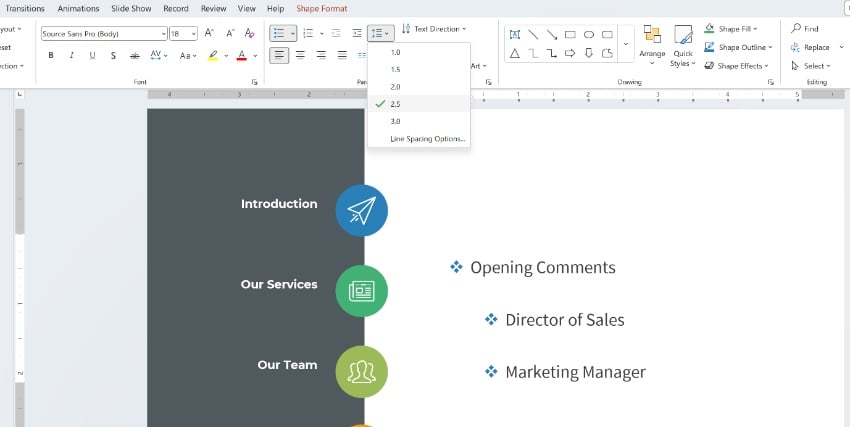Image resolution: width=850 pixels, height=427 pixels.
Task: Toggle align left for paragraph
Action: [280, 55]
